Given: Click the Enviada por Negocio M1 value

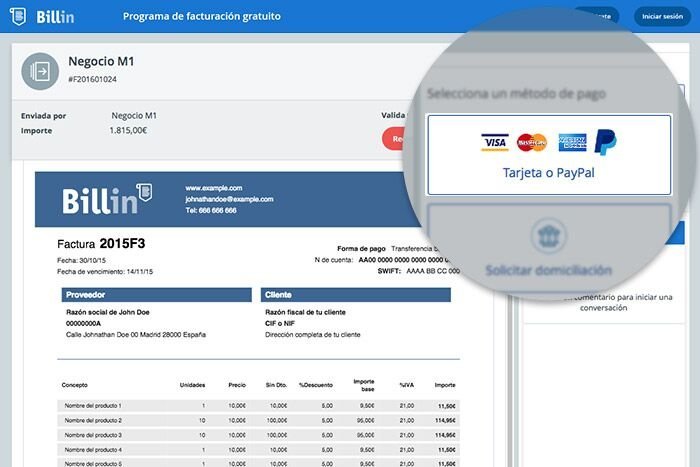Looking at the screenshot, I should point(134,116).
